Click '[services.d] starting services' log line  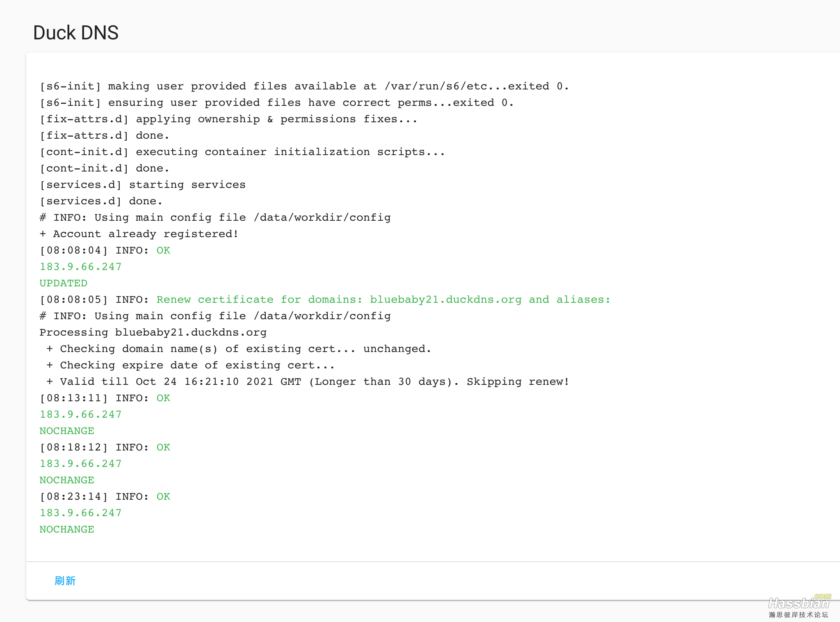[x=143, y=185]
